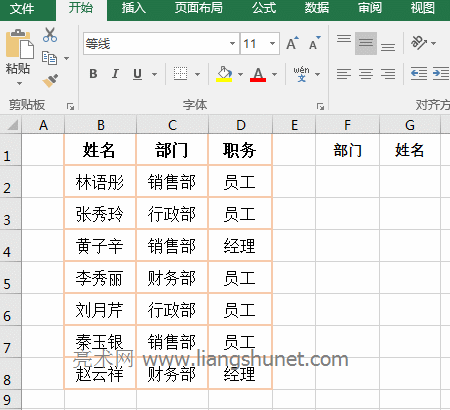Align text right

(x=388, y=74)
